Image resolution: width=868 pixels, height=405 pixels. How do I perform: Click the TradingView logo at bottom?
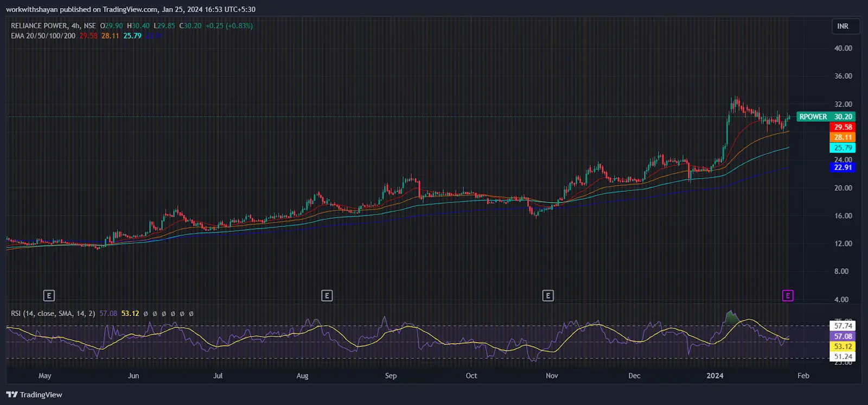pyautogui.click(x=34, y=395)
